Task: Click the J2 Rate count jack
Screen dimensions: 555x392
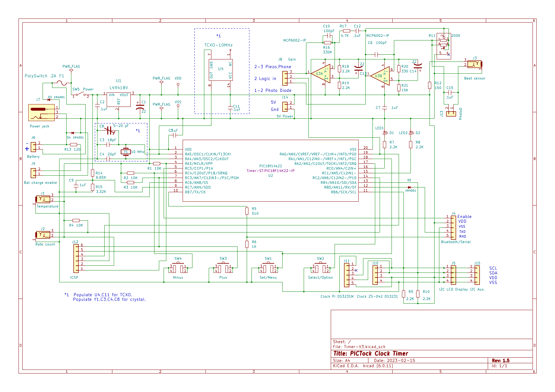Action: coord(43,235)
